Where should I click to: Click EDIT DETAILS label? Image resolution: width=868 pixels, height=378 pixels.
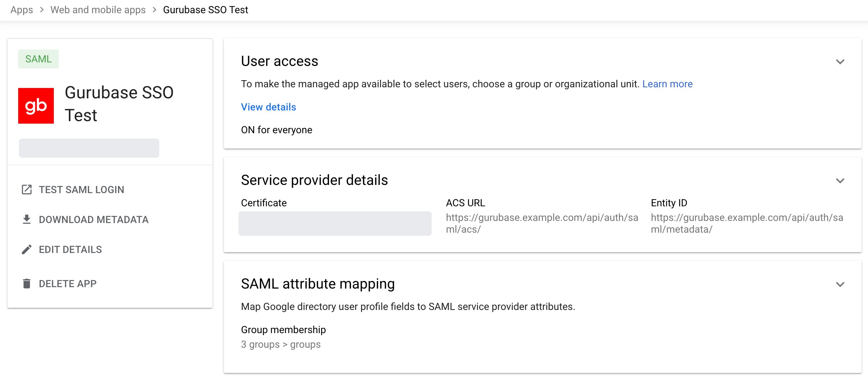tap(71, 249)
